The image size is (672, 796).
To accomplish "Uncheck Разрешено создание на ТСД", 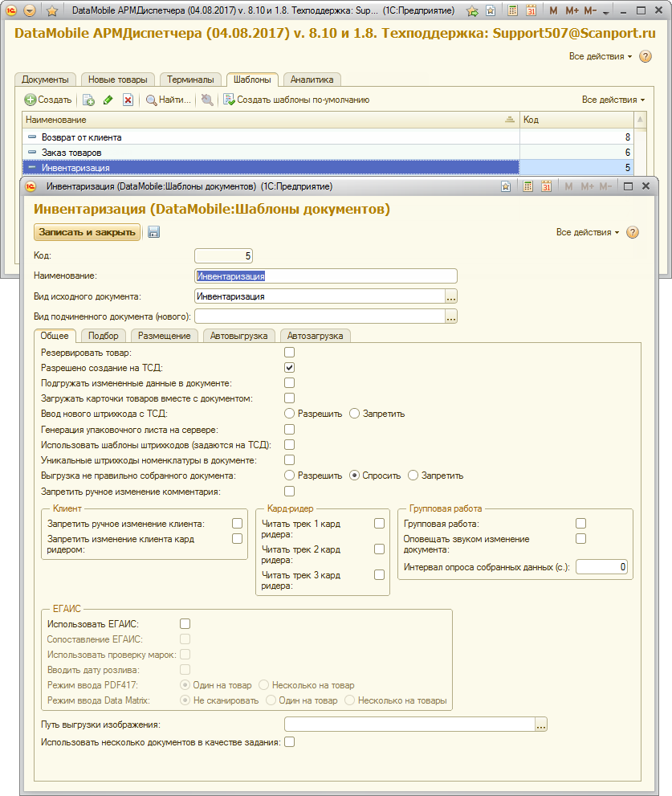I will [289, 368].
